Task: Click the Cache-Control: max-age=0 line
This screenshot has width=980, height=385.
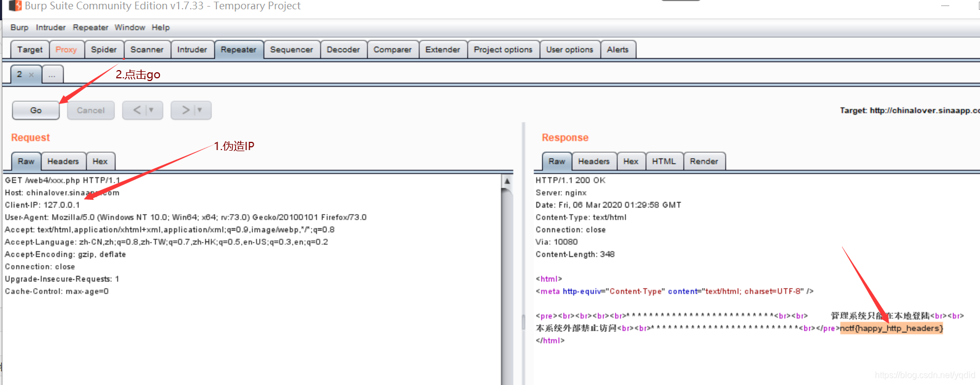Action: [x=57, y=291]
